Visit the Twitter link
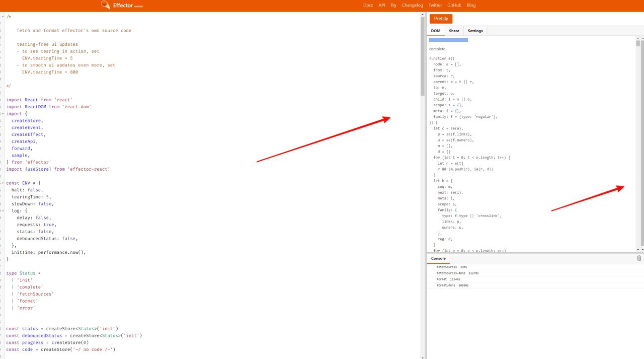 click(435, 5)
